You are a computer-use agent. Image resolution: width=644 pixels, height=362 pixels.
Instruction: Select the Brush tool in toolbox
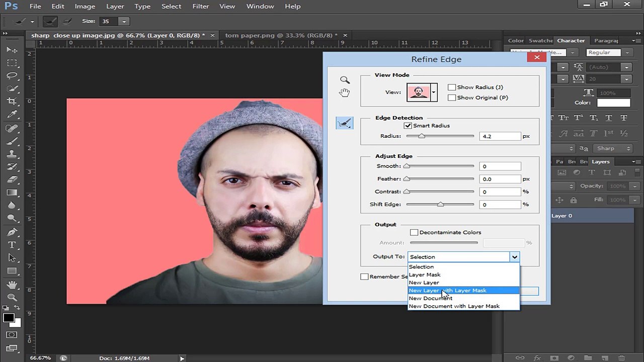12,142
